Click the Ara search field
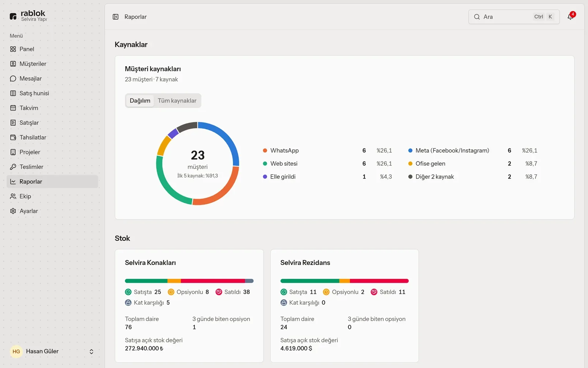 (514, 17)
